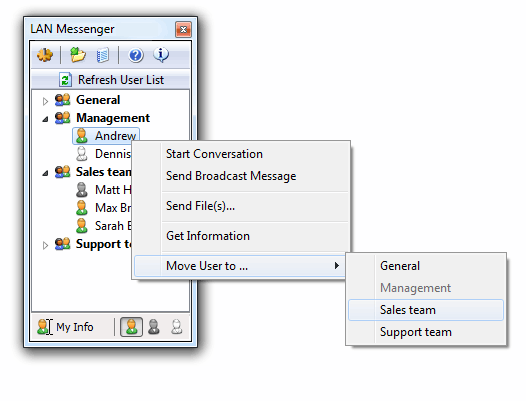
Task: Choose Start Conversation from context menu
Action: point(214,154)
